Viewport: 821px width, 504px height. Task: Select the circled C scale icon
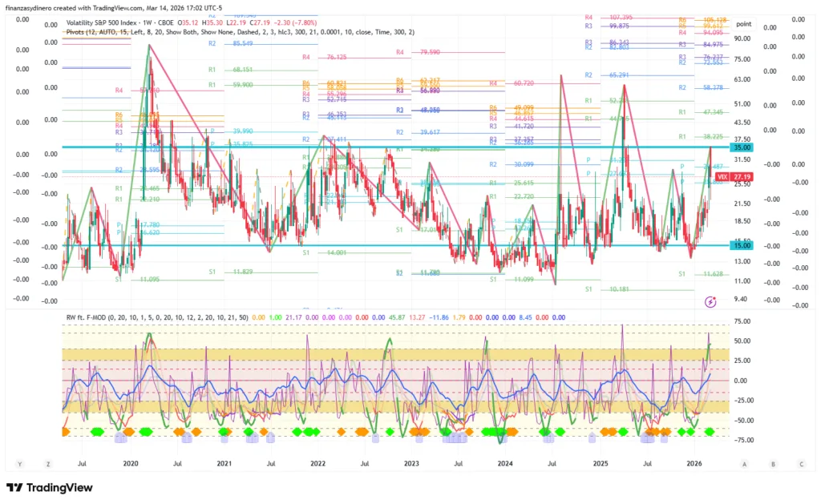click(x=800, y=464)
